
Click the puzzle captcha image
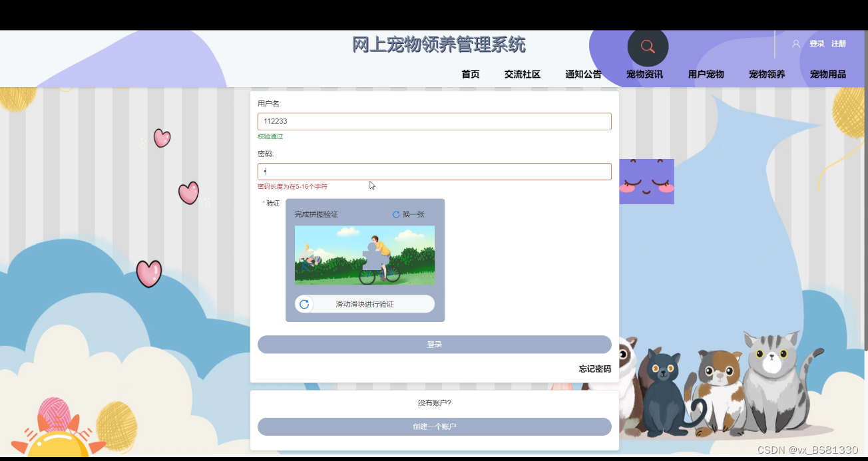pyautogui.click(x=365, y=255)
